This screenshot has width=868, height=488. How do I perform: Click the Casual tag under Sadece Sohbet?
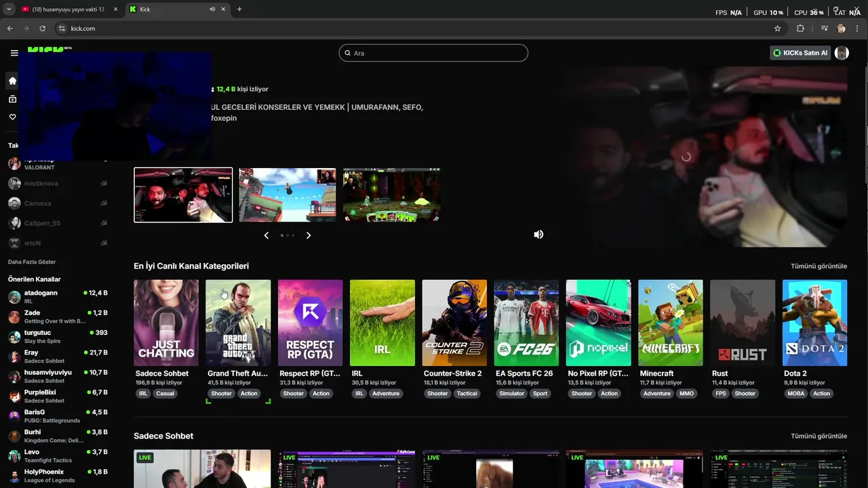(x=165, y=393)
